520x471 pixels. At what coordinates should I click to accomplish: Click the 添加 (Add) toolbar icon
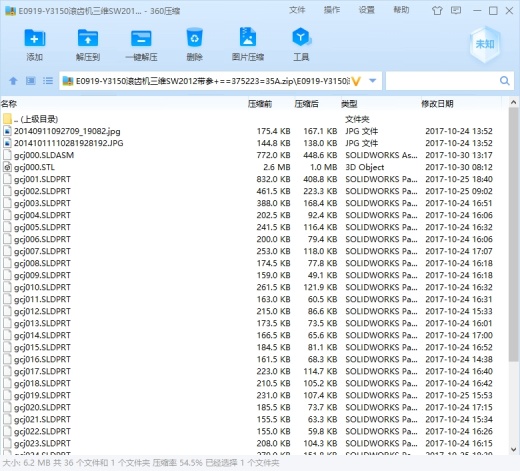pos(35,38)
